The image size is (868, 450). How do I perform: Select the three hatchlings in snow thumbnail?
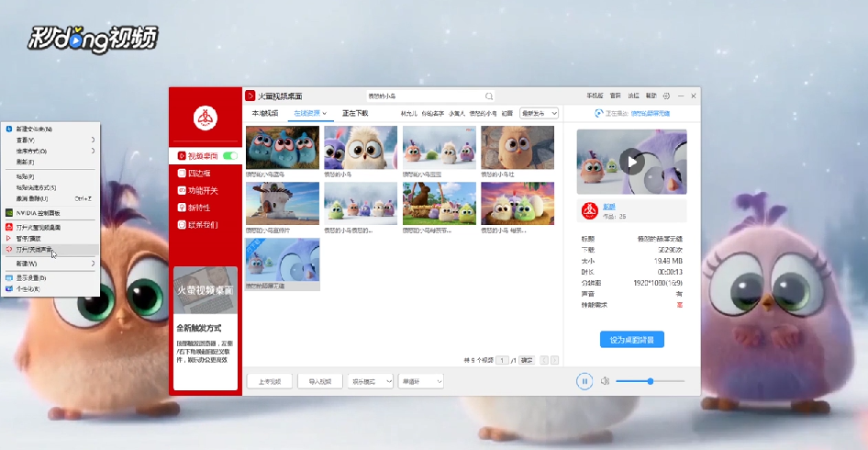(440, 148)
